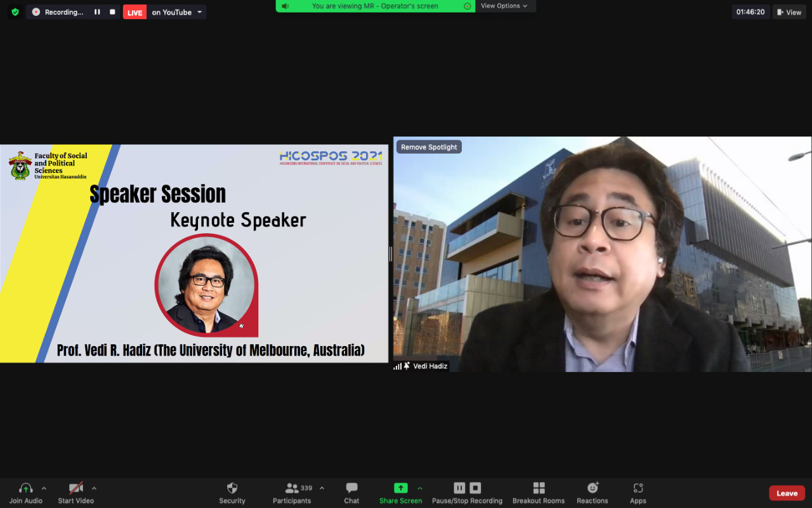Open the View Options menu
The height and width of the screenshot is (508, 812).
pyautogui.click(x=504, y=6)
